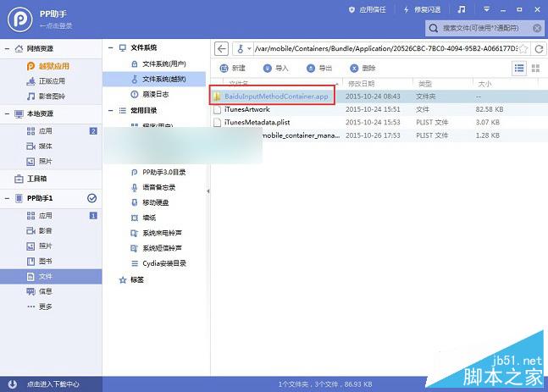
Task: Open 应用信任 app trust option
Action: [368, 10]
